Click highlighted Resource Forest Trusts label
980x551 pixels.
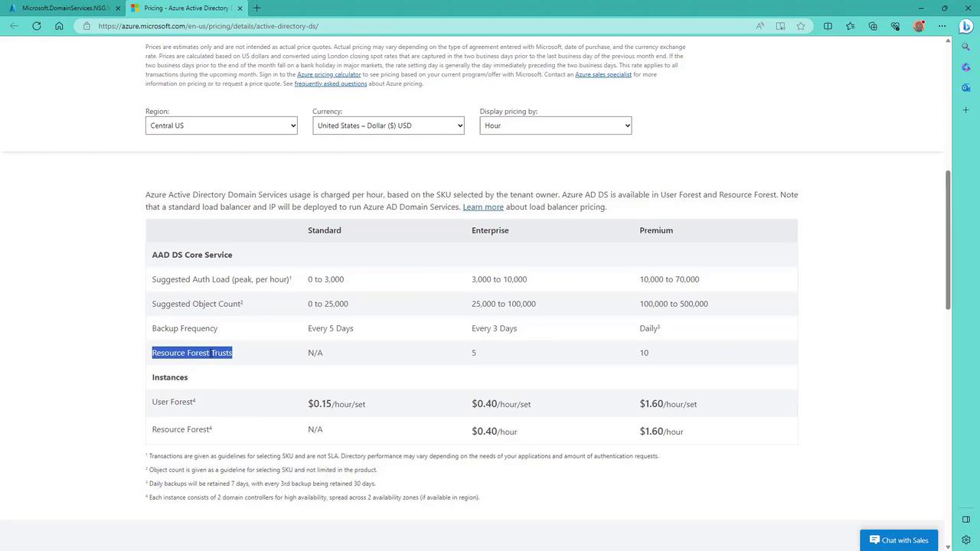click(x=192, y=353)
